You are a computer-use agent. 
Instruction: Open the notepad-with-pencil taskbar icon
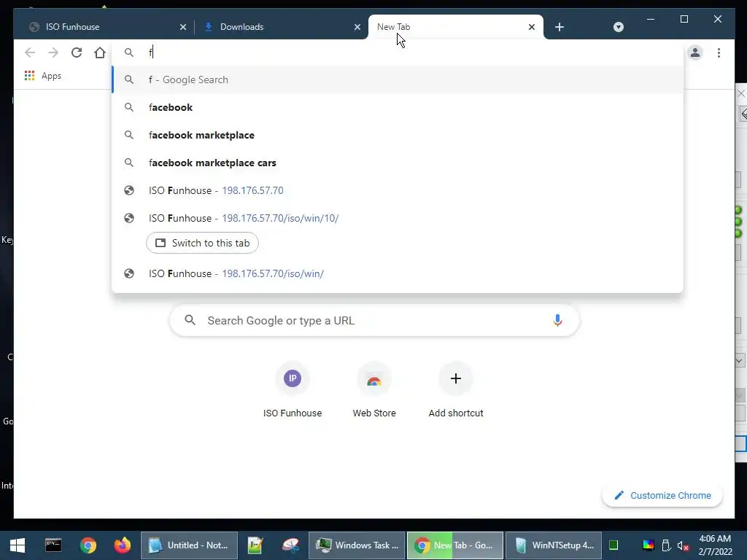[255, 545]
